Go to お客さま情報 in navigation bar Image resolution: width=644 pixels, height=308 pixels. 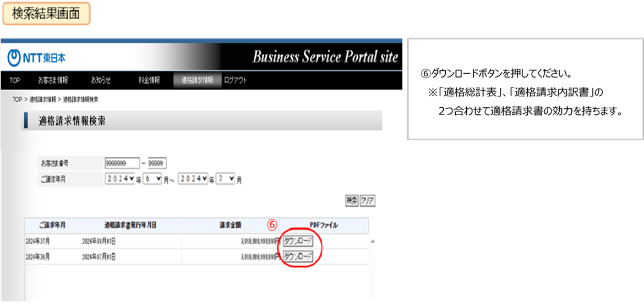[x=53, y=80]
